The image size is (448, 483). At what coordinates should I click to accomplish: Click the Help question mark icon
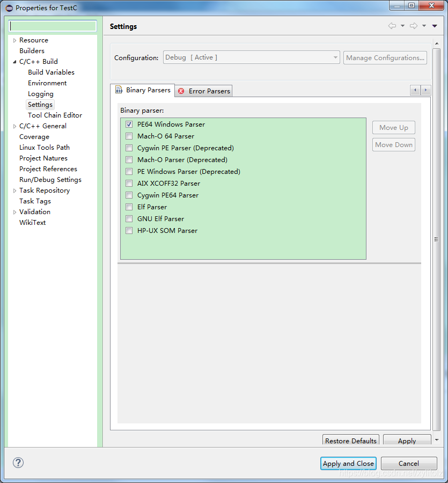[18, 462]
